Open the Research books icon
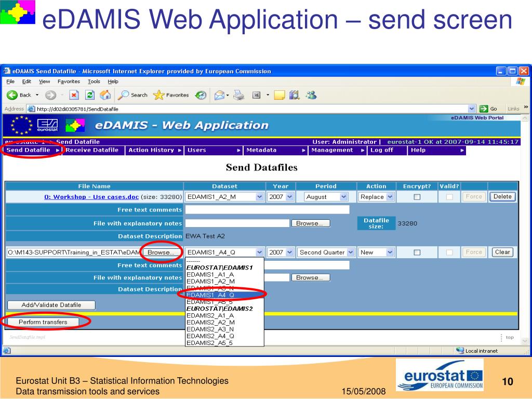Viewport: 532px width, 399px height. pyautogui.click(x=295, y=95)
